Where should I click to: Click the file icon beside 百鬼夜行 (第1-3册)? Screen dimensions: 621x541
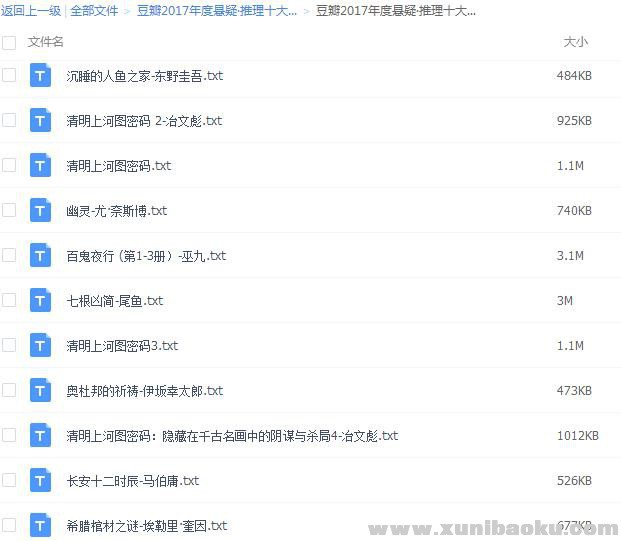coord(40,256)
